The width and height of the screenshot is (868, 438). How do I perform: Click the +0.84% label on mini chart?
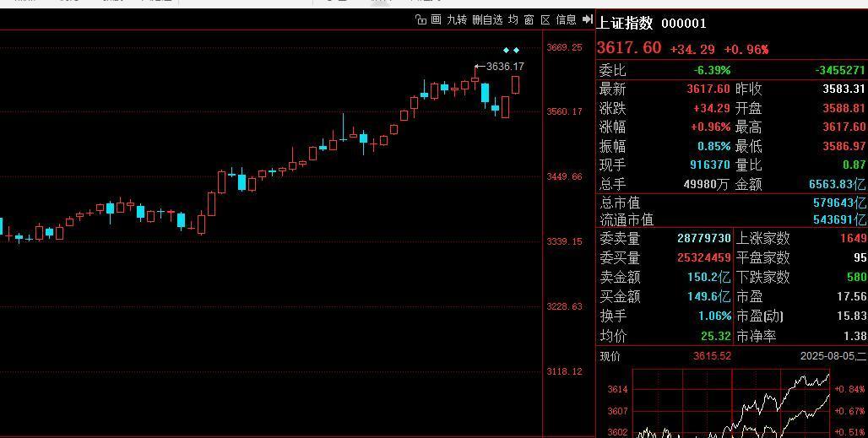[849, 389]
